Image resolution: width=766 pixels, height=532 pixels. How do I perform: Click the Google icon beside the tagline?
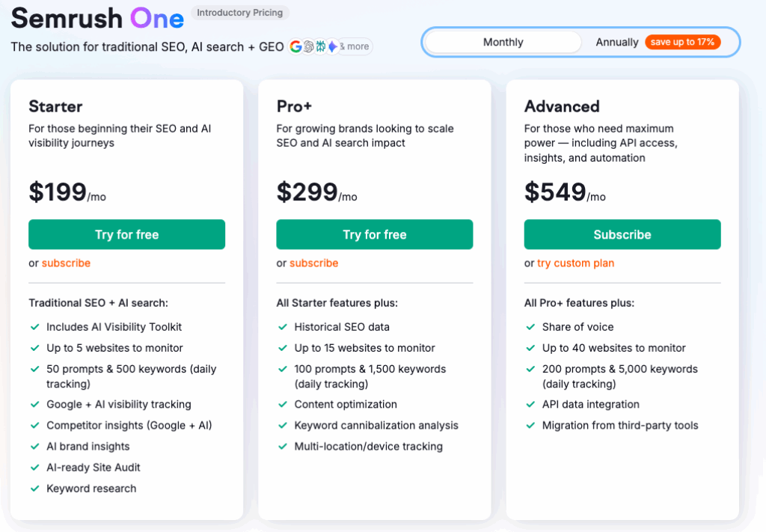(x=295, y=46)
